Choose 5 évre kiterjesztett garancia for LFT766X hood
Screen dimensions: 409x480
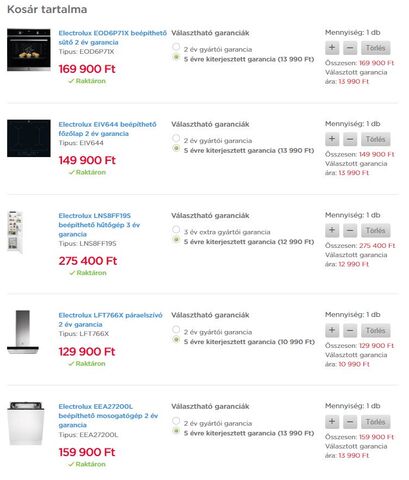[176, 340]
